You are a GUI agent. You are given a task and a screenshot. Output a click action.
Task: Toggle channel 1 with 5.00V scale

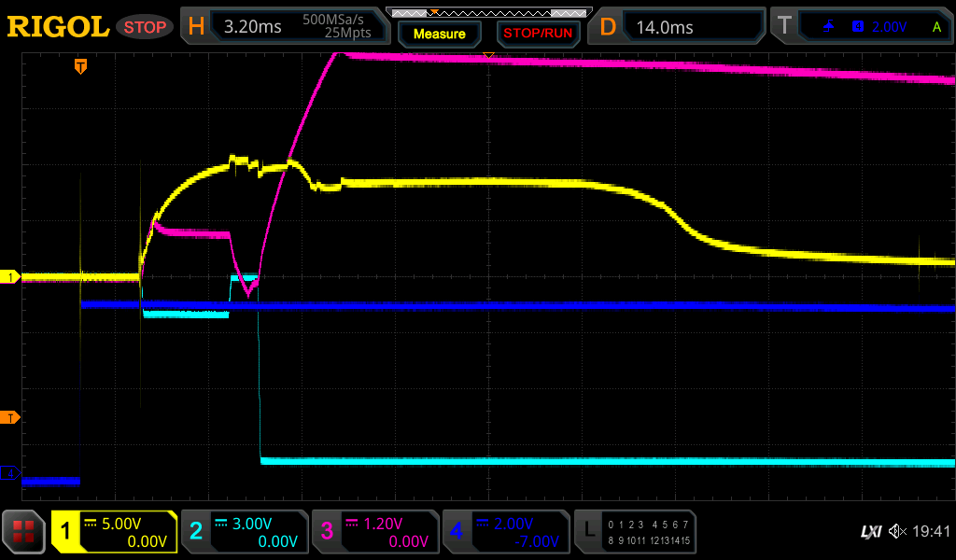(x=114, y=532)
